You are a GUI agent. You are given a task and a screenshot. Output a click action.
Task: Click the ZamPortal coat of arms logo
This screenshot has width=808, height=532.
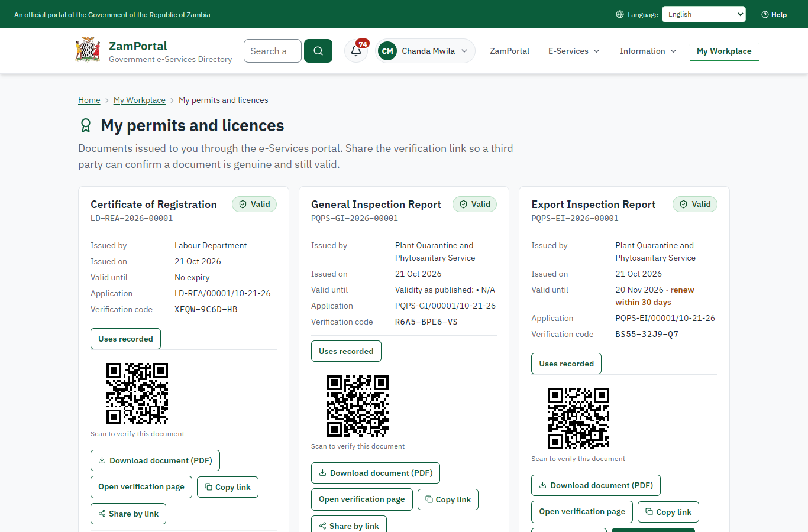pos(88,50)
